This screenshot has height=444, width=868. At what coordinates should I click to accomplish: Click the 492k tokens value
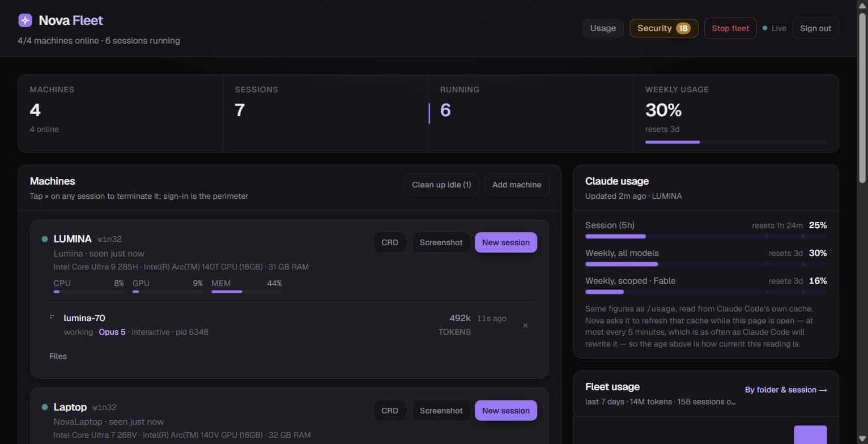(x=460, y=318)
